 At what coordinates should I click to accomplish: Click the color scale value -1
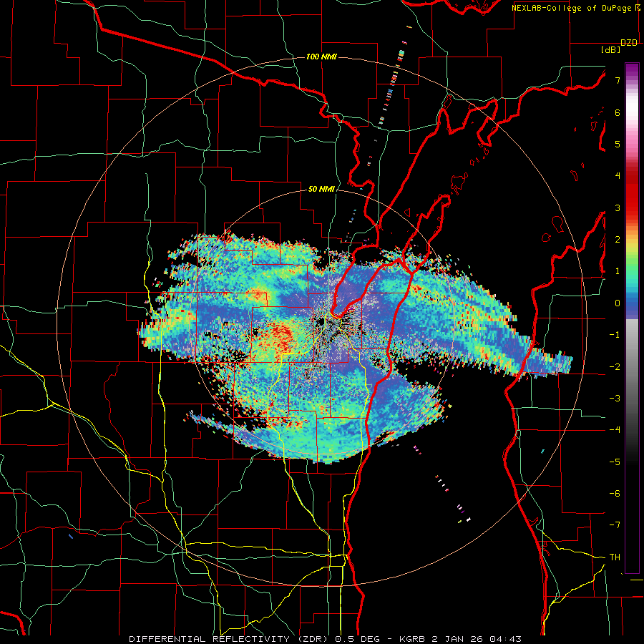click(615, 335)
